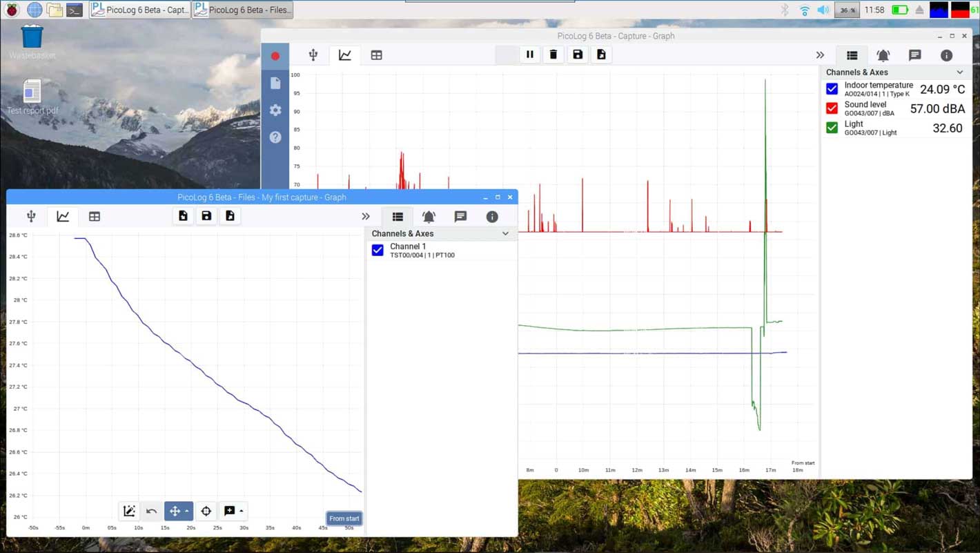The image size is (980, 553).
Task: Click the From start button
Action: (344, 518)
